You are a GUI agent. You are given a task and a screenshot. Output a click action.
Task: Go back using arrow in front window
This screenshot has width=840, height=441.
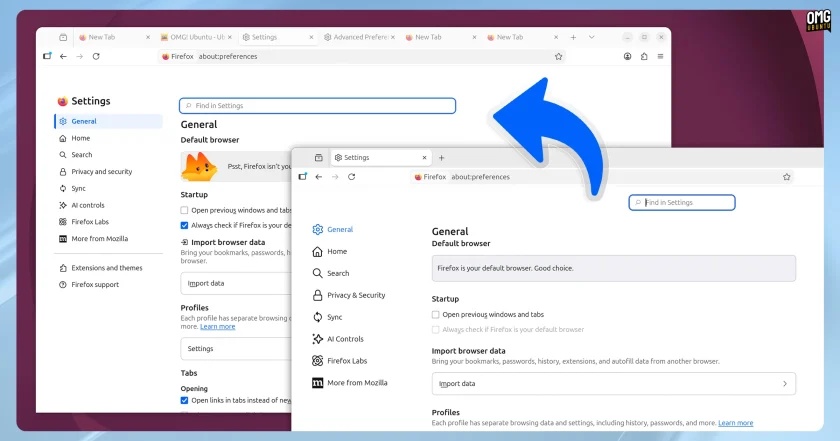319,177
